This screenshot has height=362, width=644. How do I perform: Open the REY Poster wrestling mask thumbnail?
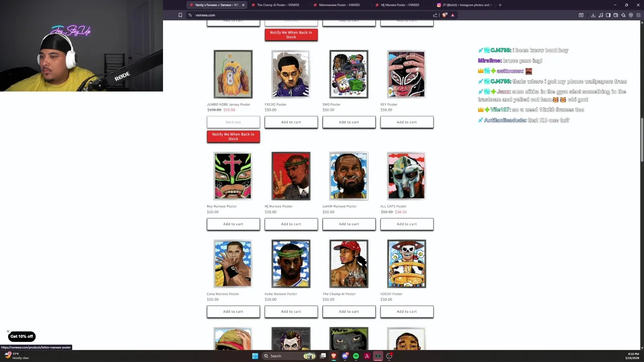tap(406, 74)
